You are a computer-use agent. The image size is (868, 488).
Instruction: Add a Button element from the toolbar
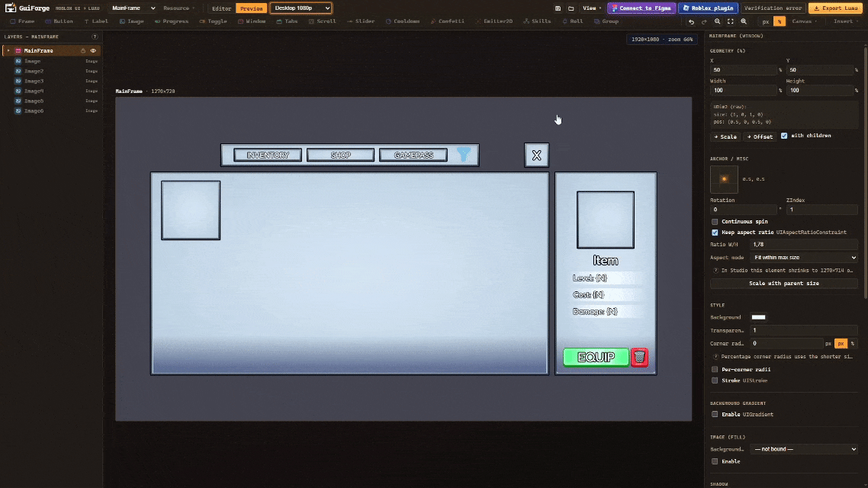point(59,21)
